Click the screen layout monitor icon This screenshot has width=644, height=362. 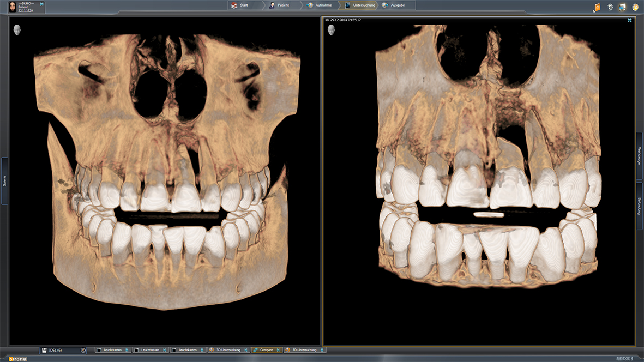622,7
